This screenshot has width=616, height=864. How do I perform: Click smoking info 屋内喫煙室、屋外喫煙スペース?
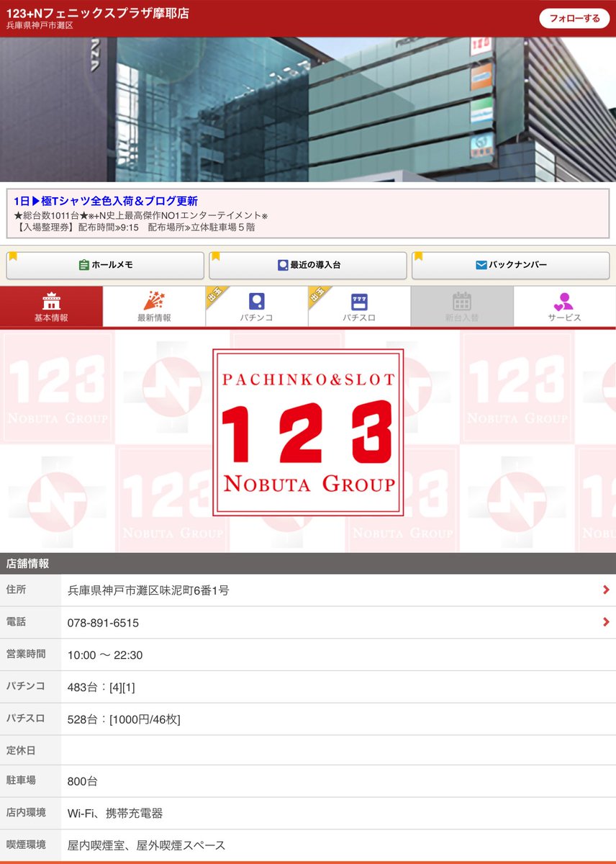(x=146, y=845)
